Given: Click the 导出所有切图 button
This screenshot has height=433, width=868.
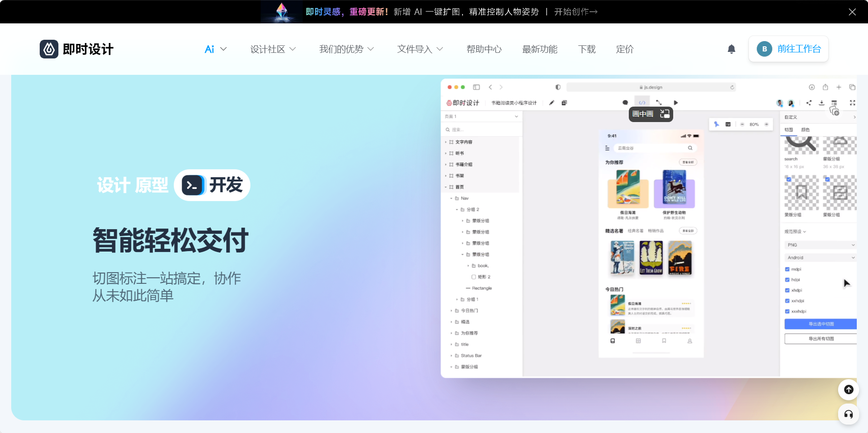Looking at the screenshot, I should click(820, 339).
